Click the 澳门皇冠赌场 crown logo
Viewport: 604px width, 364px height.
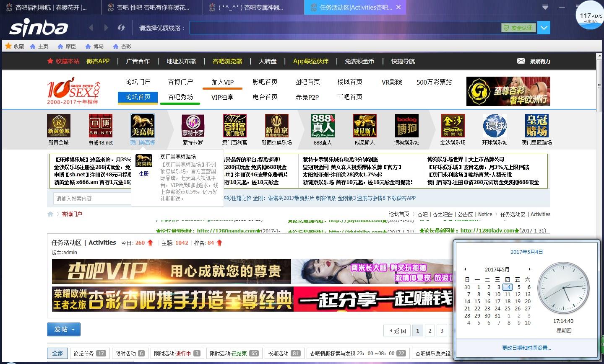click(536, 126)
